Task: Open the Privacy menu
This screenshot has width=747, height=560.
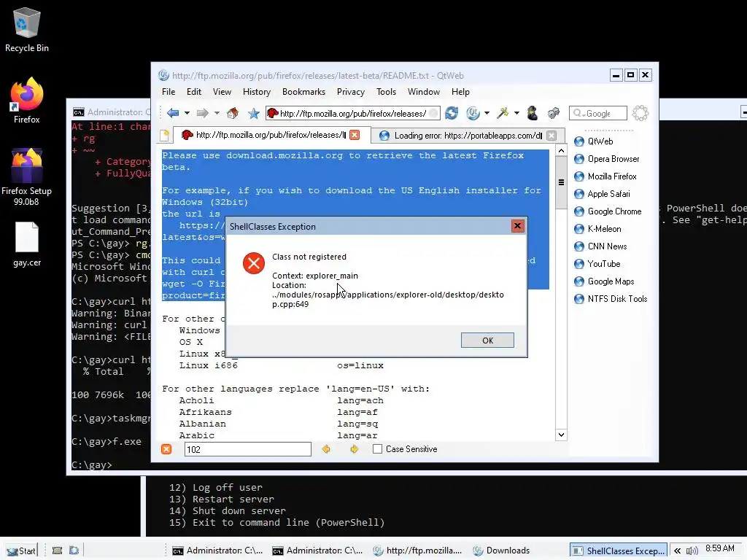Action: pyautogui.click(x=351, y=91)
